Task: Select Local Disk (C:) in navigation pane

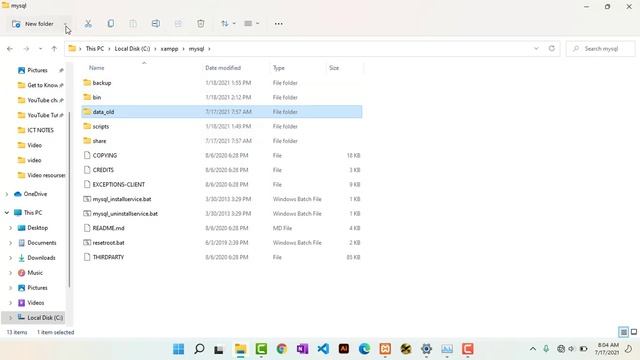Action: coord(33,318)
